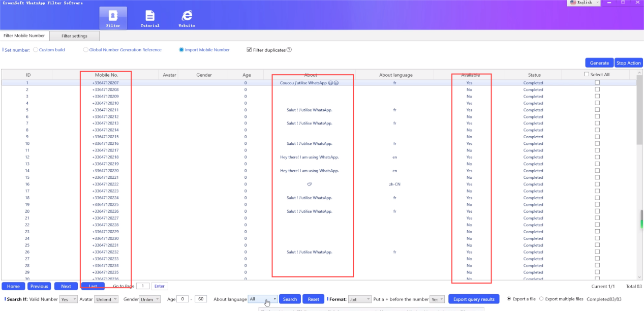Click the vertical table scrollbar thumb

pos(639,109)
